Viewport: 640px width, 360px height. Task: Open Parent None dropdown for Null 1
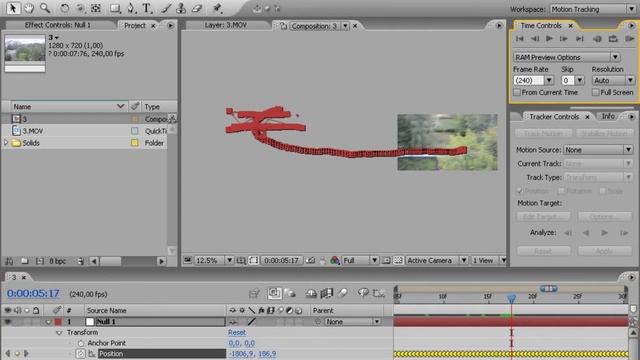353,322
